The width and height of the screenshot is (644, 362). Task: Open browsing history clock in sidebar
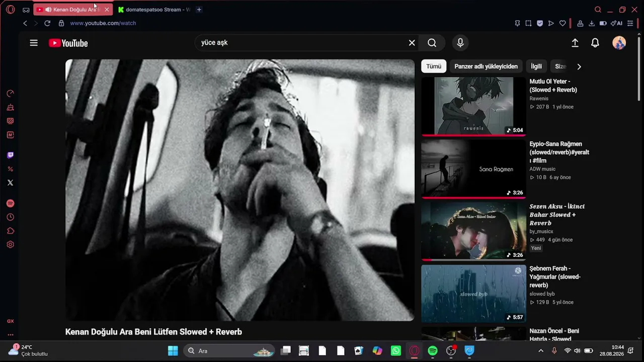coord(10,217)
